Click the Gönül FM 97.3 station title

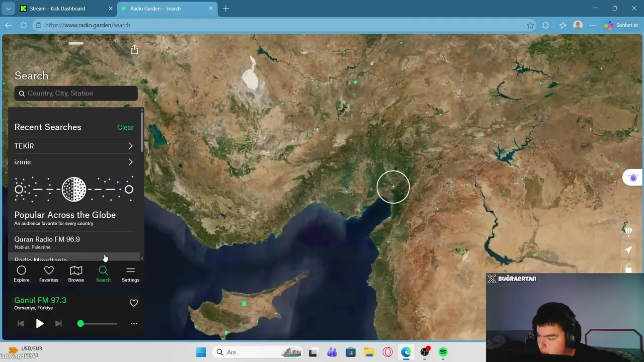(40, 300)
